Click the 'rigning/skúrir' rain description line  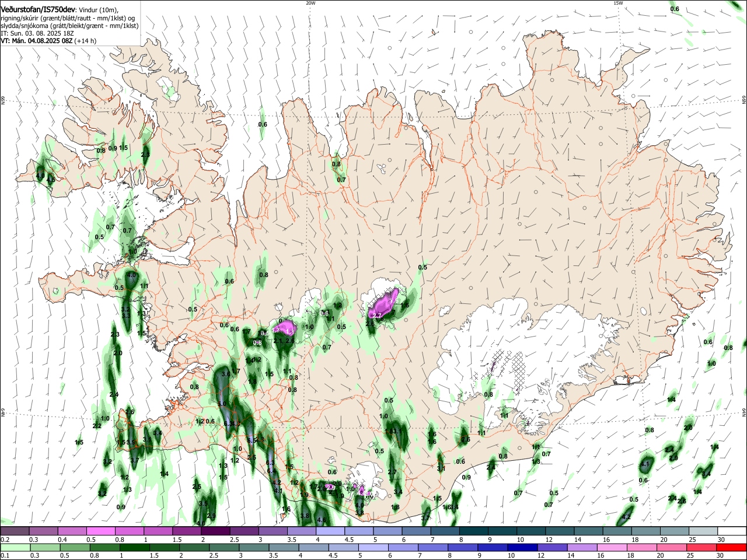point(69,17)
